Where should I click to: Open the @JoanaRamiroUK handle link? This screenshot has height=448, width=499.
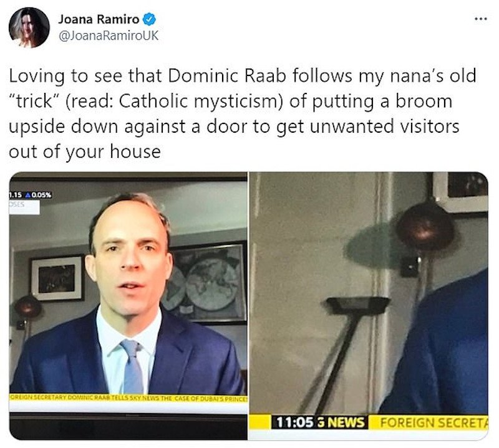(108, 36)
